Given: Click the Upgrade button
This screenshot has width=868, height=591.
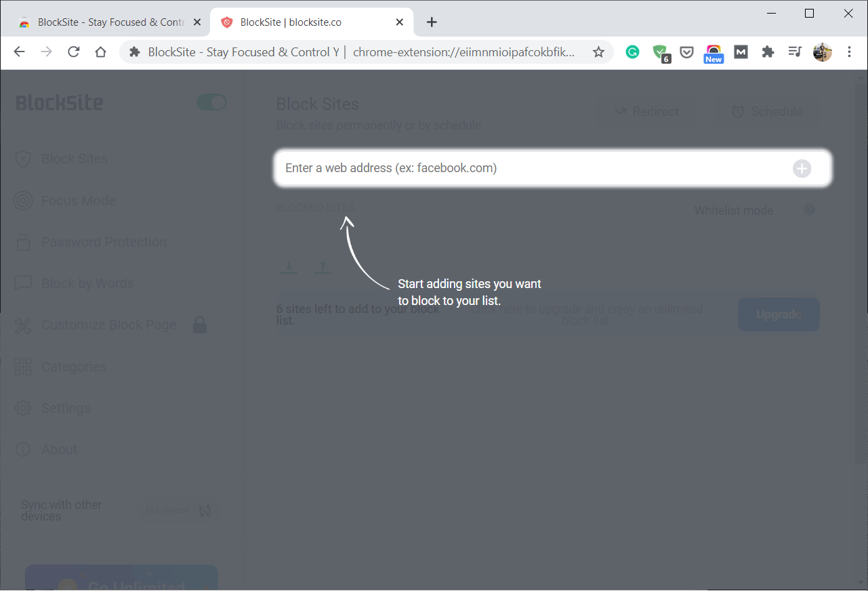Looking at the screenshot, I should 779,314.
